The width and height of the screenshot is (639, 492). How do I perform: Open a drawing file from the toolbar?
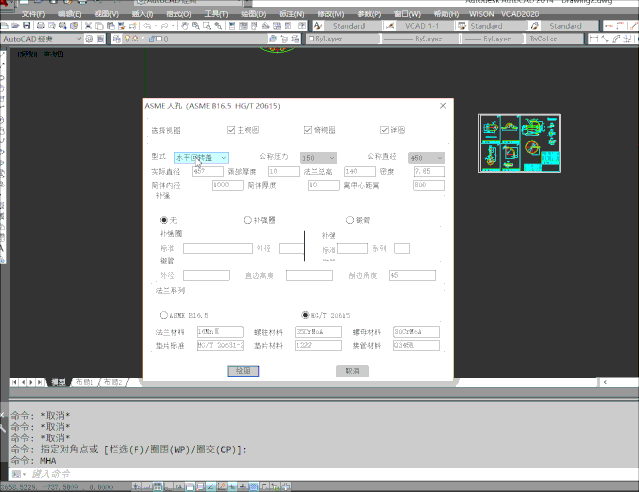point(15,26)
